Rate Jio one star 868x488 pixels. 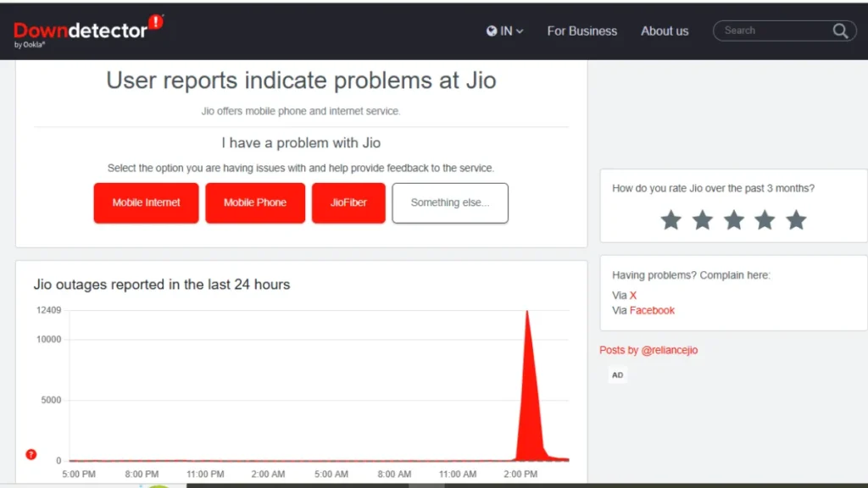(671, 219)
